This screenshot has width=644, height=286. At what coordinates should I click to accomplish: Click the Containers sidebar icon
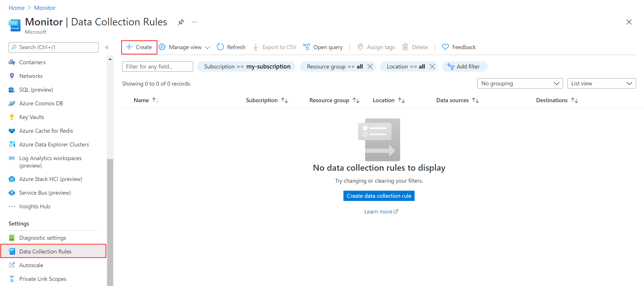click(12, 62)
